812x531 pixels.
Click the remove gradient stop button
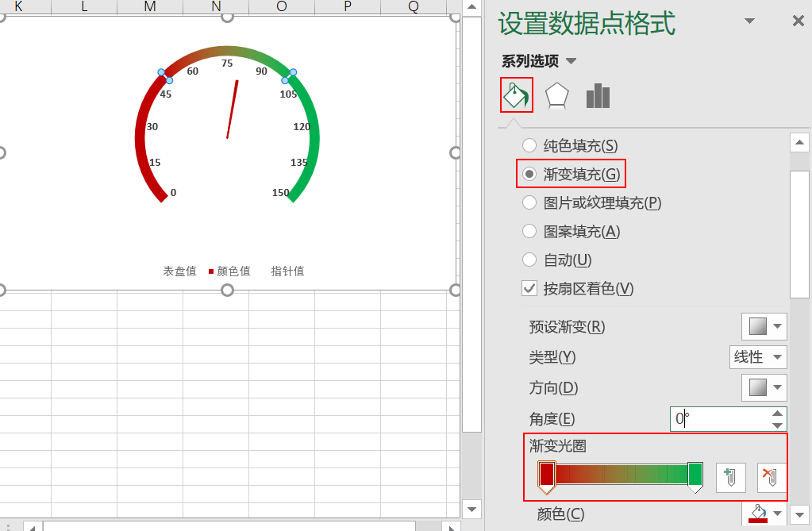pos(772,478)
